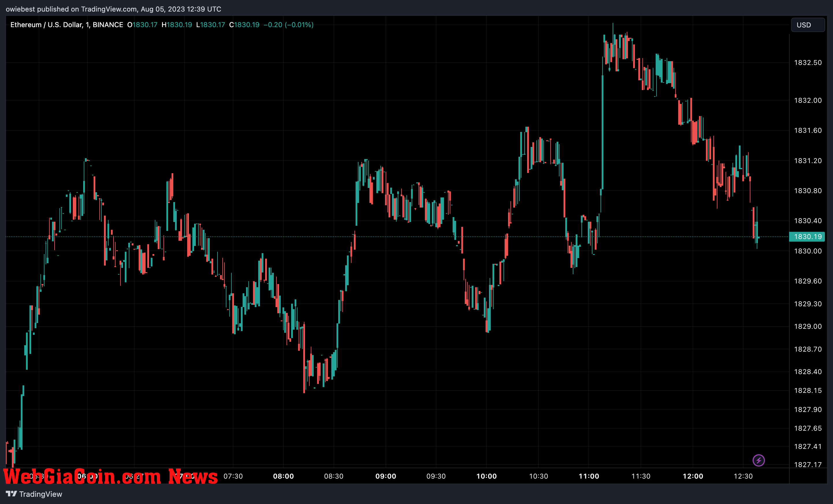
Task: Click the open value O1830.17
Action: [x=142, y=25]
